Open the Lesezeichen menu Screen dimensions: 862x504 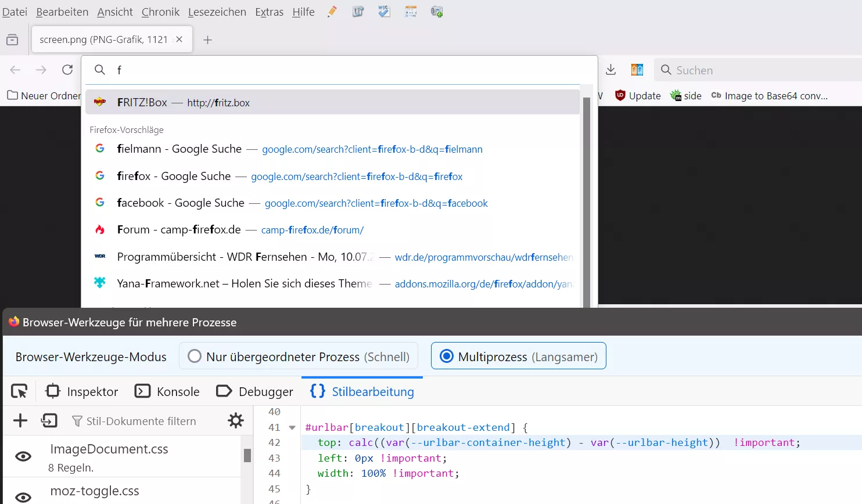tap(217, 12)
